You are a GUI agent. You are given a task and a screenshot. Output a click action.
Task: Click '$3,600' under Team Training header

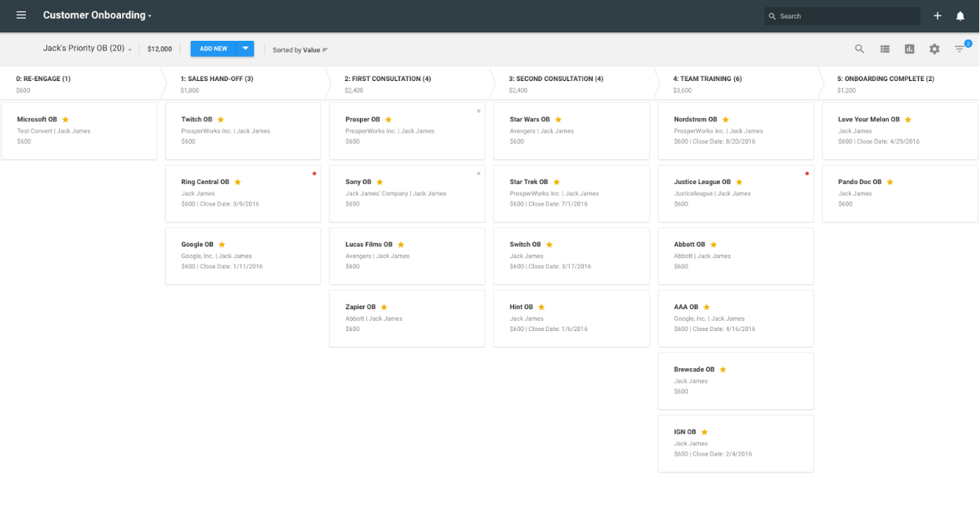point(682,90)
